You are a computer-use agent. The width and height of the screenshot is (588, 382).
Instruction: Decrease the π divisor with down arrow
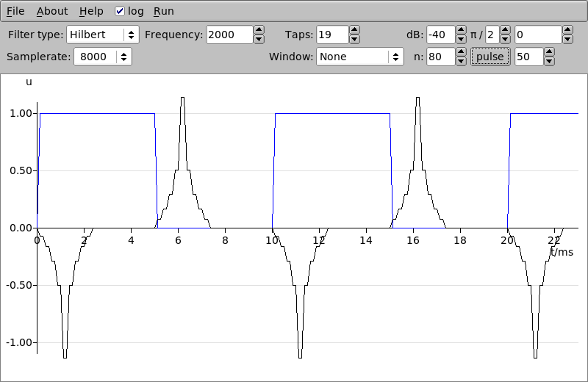(x=505, y=39)
